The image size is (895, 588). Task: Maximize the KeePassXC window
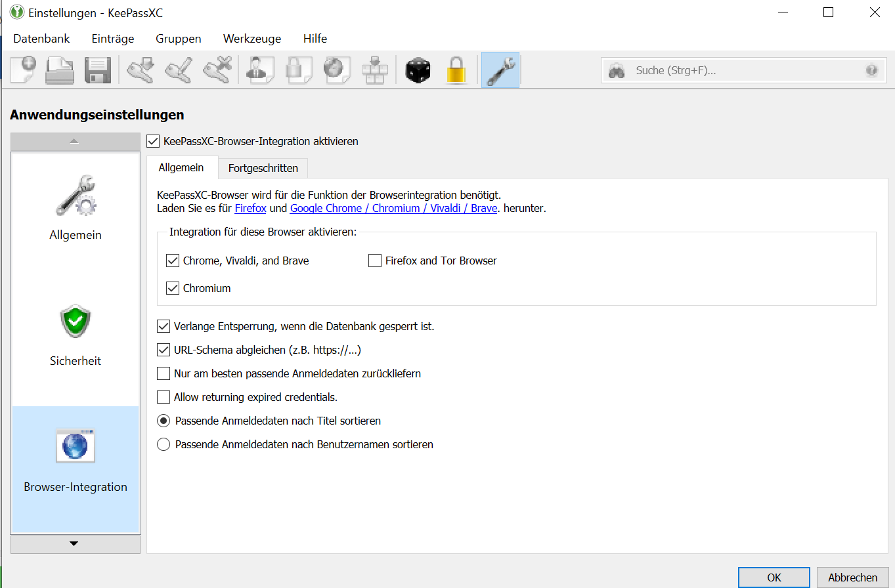pyautogui.click(x=828, y=12)
